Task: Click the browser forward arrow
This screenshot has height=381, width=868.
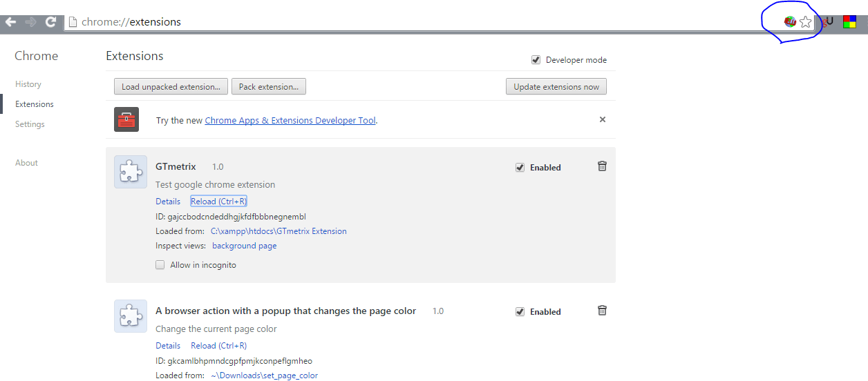Action: (30, 22)
